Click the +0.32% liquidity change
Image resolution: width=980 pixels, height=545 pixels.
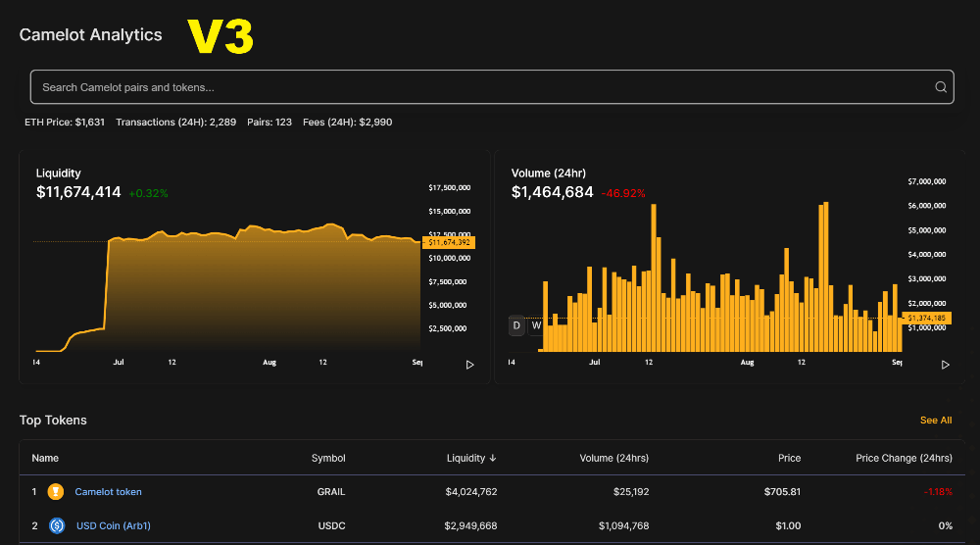point(148,194)
